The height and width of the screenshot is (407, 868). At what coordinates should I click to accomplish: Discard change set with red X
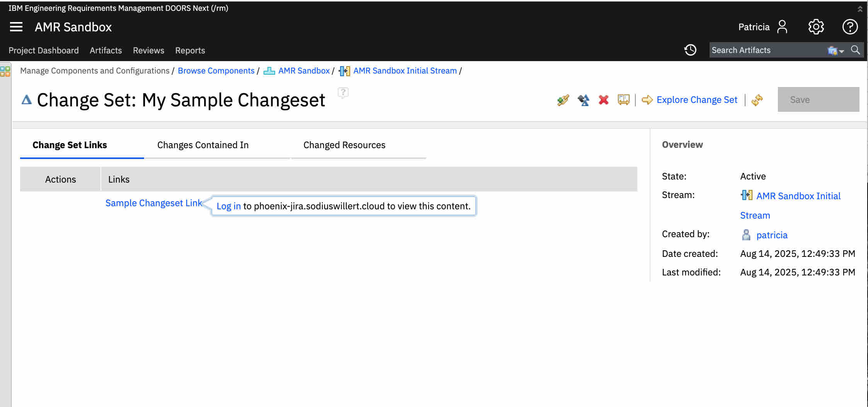603,100
